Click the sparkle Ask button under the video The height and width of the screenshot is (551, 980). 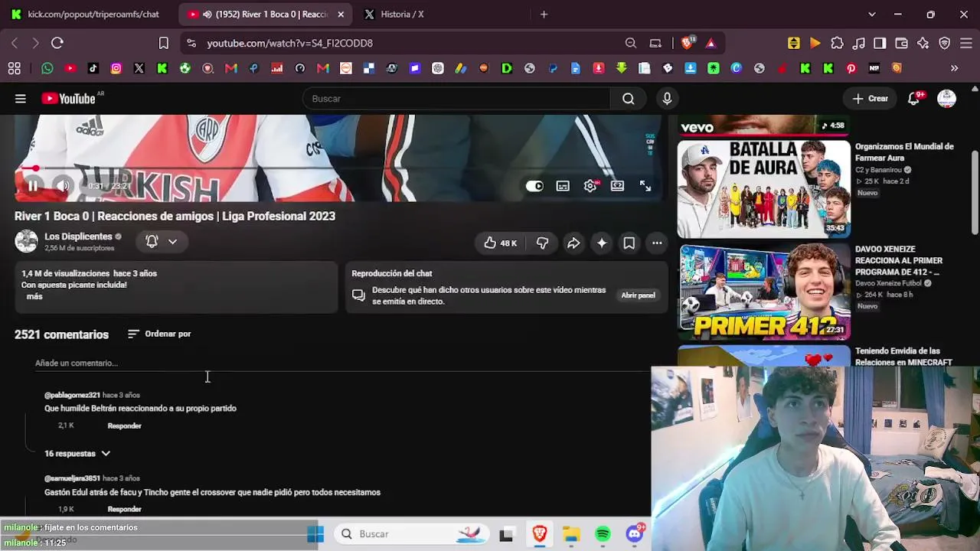[x=602, y=243]
